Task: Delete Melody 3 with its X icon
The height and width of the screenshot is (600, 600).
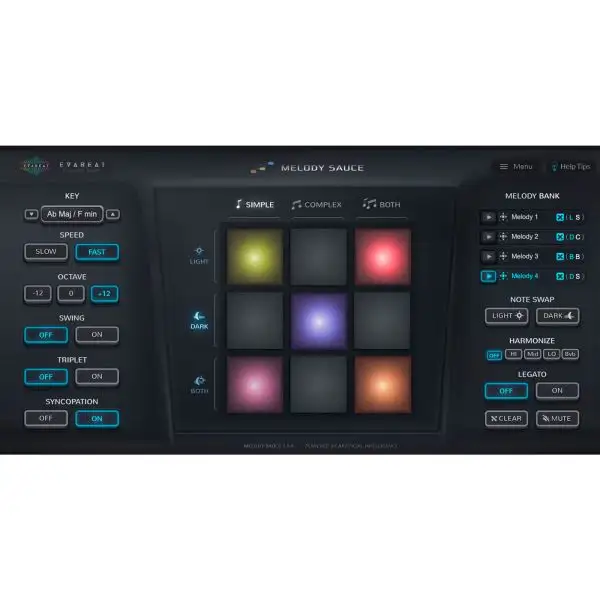Action: (560, 256)
